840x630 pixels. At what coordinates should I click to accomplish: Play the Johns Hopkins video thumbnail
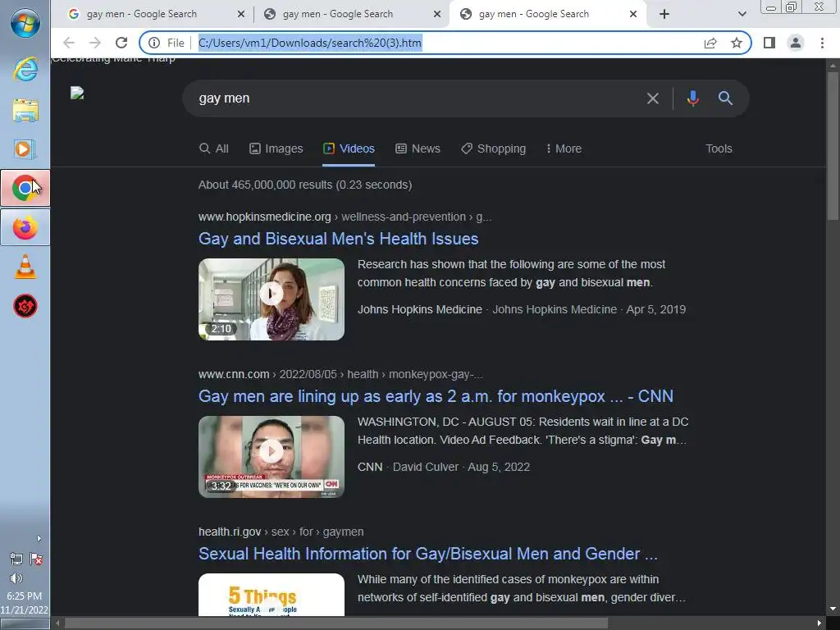[x=271, y=299]
